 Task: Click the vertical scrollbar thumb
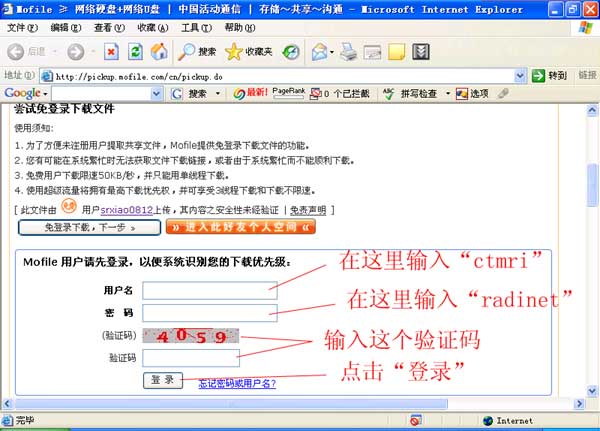tap(592, 185)
